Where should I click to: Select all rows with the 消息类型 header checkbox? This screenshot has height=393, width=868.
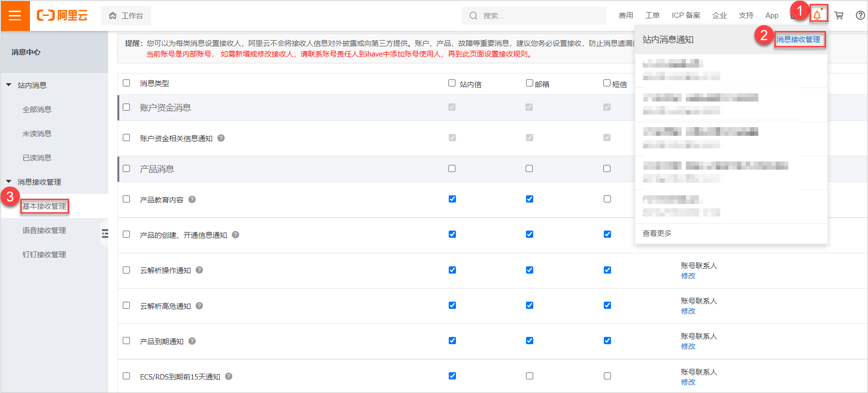(x=127, y=83)
